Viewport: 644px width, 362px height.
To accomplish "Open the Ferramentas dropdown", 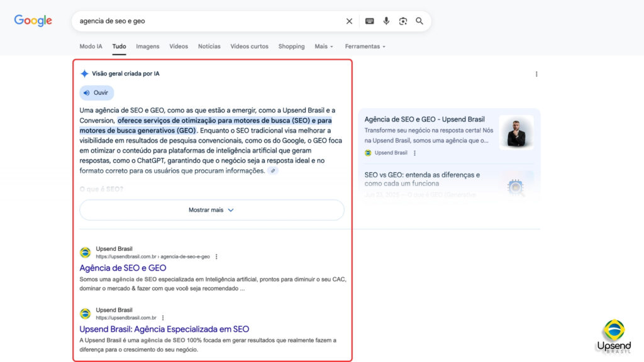I will [365, 47].
